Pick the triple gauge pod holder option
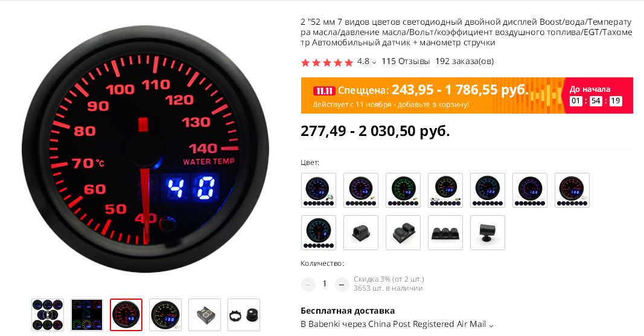 coord(445,233)
